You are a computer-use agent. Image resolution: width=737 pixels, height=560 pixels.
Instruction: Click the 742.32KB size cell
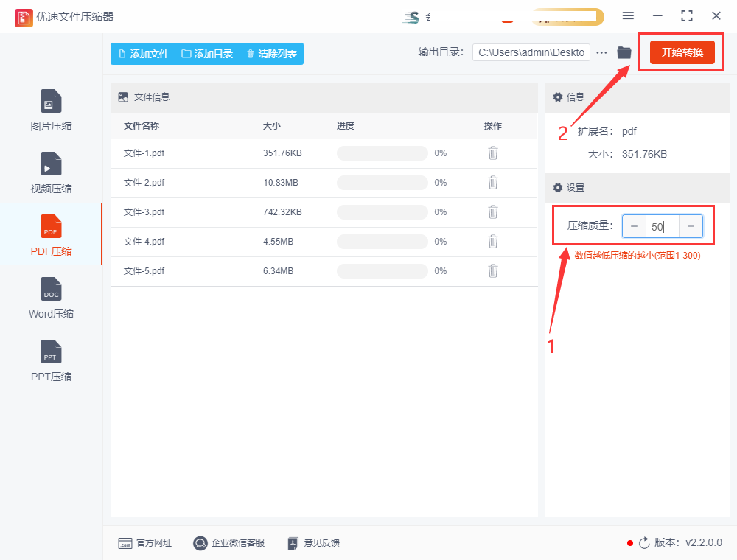pyautogui.click(x=282, y=212)
